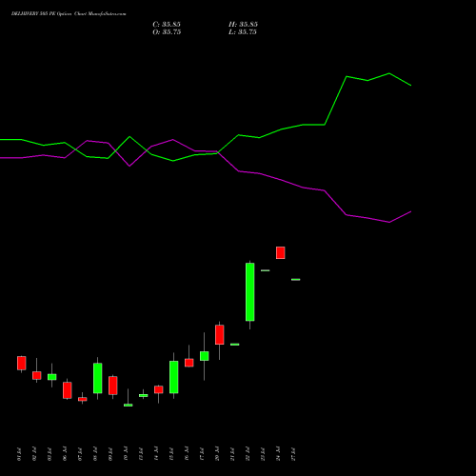Select the 08 Jul date label
Screen dimensions: 476x476
(x=95, y=454)
